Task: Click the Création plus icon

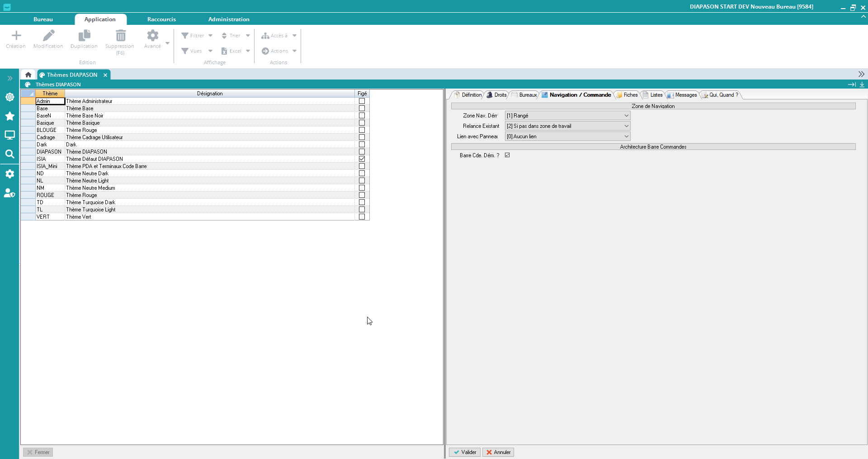Action: 16,36
